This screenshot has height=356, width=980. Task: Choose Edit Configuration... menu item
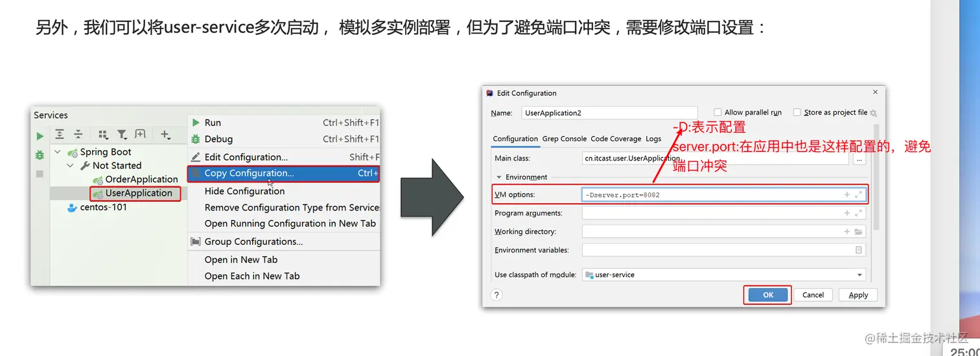[x=284, y=157]
